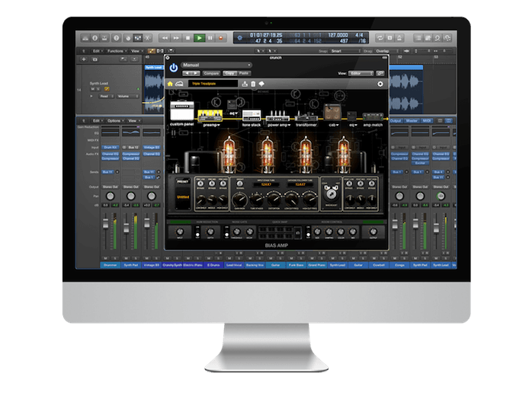This screenshot has width=532, height=399.
Task: Open the View Editor dropdown
Action: click(361, 73)
